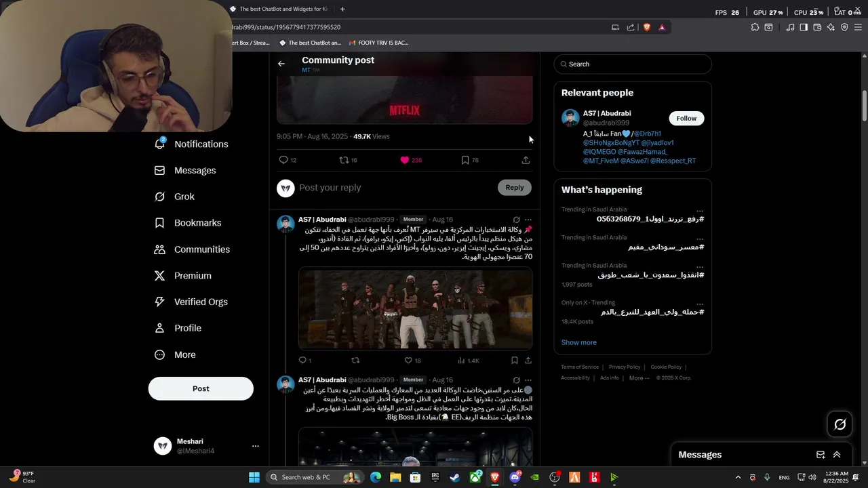
Task: View analytics showing 1.4K views
Action: [469, 361]
